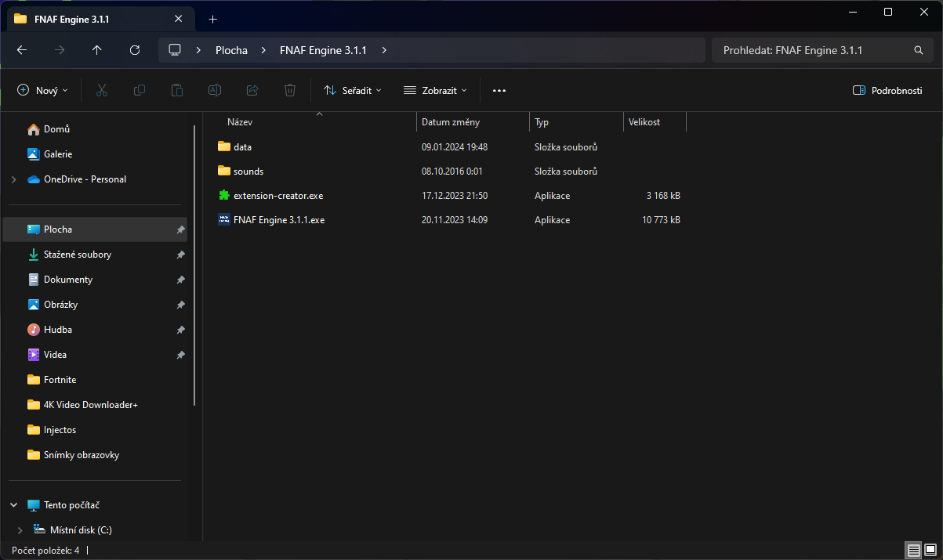Toggle the Podrobnosti details pane
Image resolution: width=943 pixels, height=560 pixels.
[887, 90]
